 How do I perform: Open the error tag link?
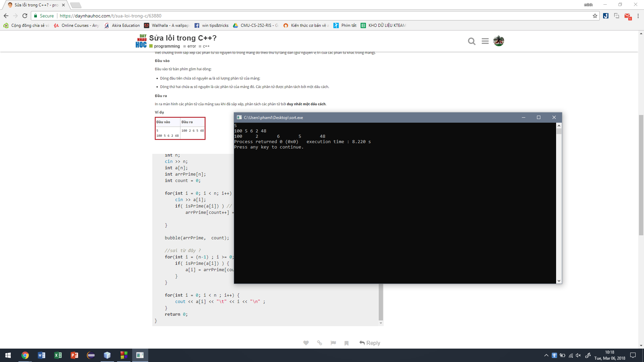click(192, 46)
